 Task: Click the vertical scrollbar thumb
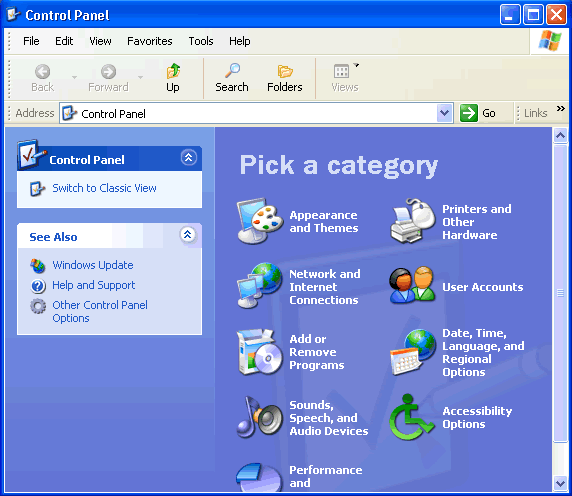[x=560, y=293]
